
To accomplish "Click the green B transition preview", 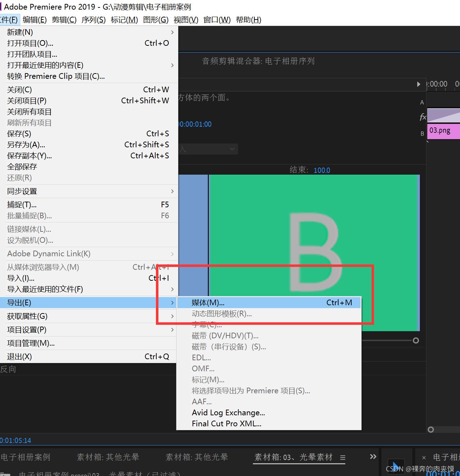I will (x=314, y=253).
